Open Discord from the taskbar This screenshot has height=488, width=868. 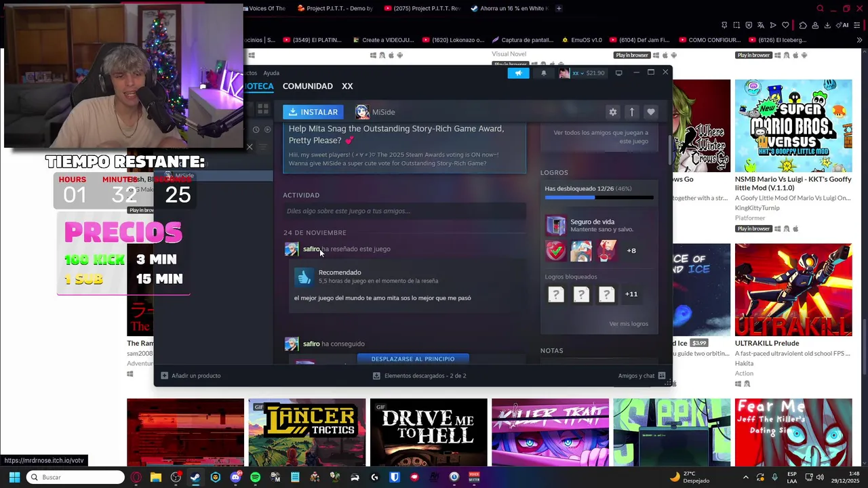tap(235, 477)
